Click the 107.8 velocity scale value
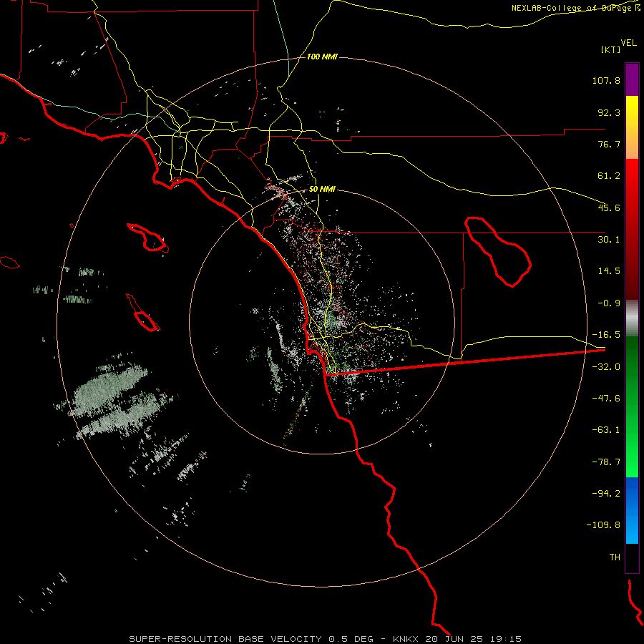This screenshot has width=644, height=644. (x=606, y=80)
